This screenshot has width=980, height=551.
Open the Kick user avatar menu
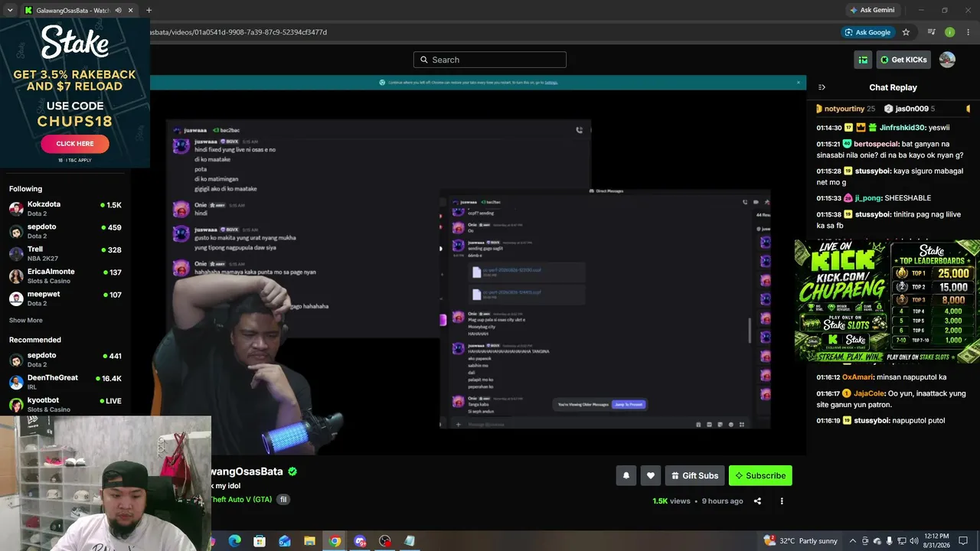tap(947, 60)
